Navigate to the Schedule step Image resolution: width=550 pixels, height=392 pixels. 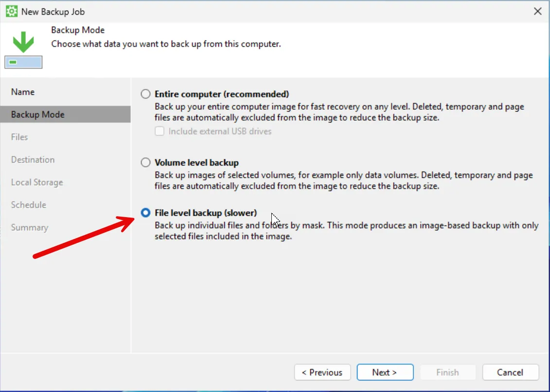(29, 205)
